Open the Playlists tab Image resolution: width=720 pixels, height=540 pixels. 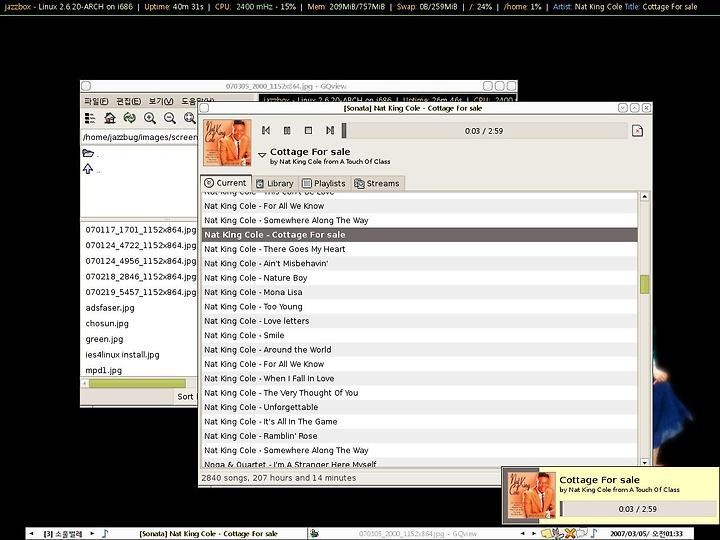[324, 183]
